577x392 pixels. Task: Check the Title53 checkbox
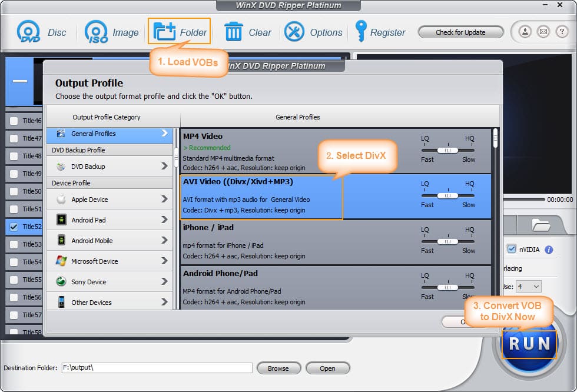pyautogui.click(x=14, y=244)
